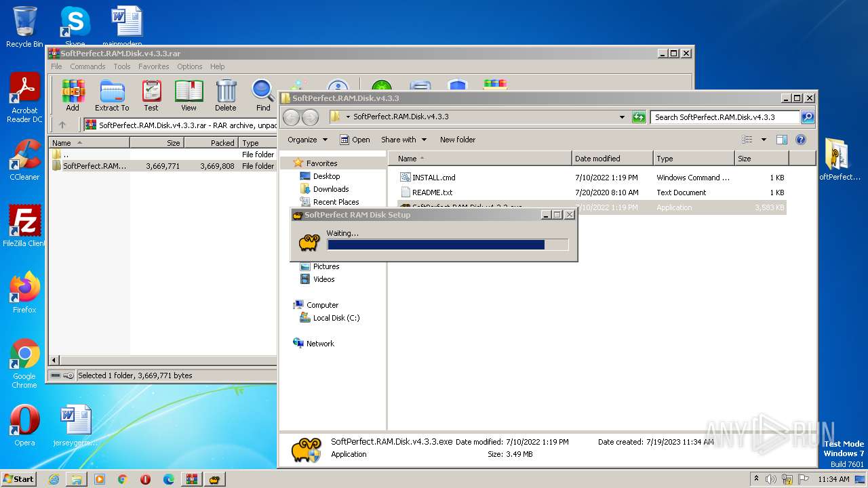
Task: Select the Firefox desktop shortcut
Action: (x=24, y=293)
